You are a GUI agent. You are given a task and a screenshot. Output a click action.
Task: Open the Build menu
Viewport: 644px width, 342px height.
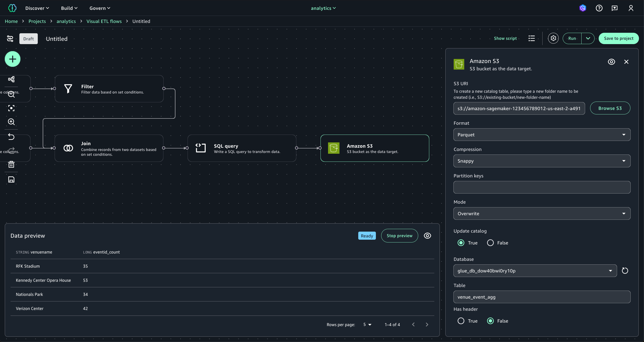69,8
